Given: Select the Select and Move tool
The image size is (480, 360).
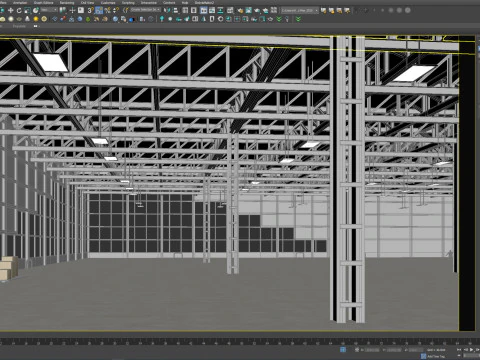Looking at the screenshot, I should [x=11, y=10].
